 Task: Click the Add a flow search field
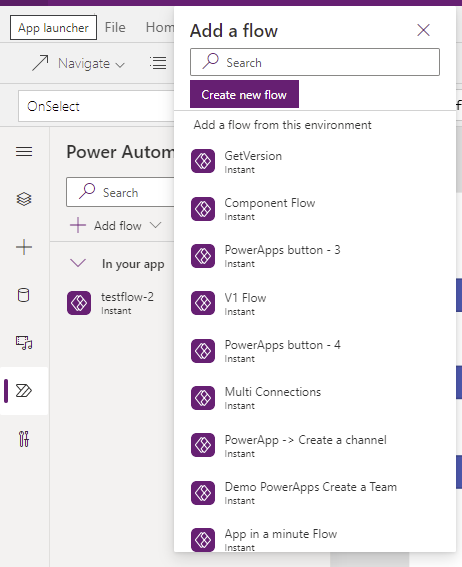click(x=315, y=62)
